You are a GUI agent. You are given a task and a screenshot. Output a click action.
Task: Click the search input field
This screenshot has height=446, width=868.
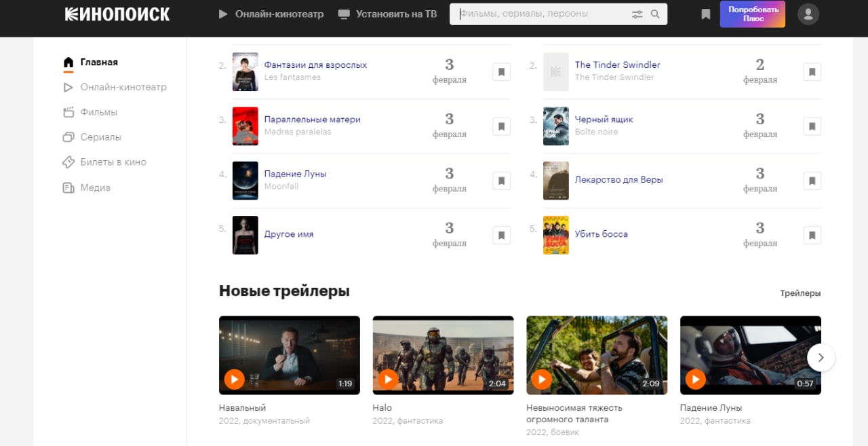(x=542, y=14)
